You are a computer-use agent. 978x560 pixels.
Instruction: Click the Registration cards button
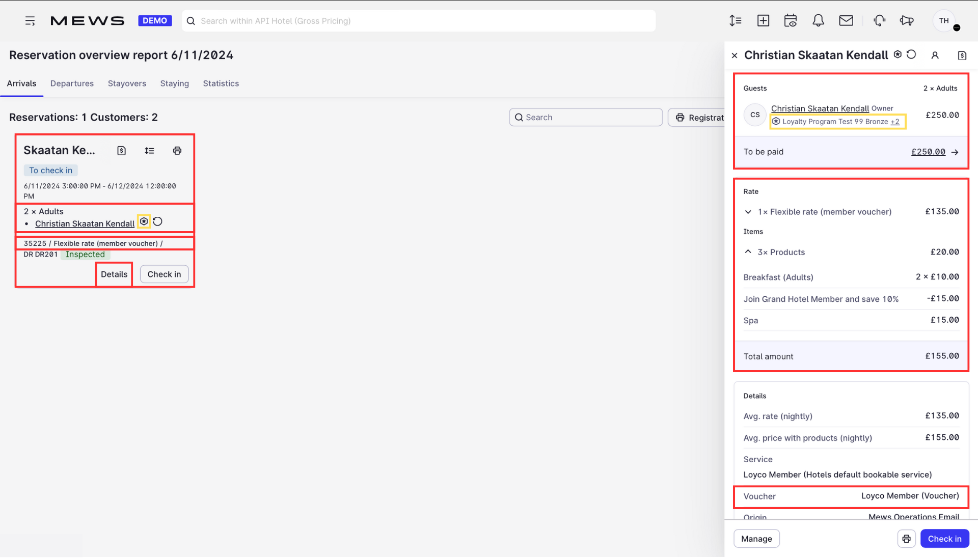pyautogui.click(x=697, y=118)
